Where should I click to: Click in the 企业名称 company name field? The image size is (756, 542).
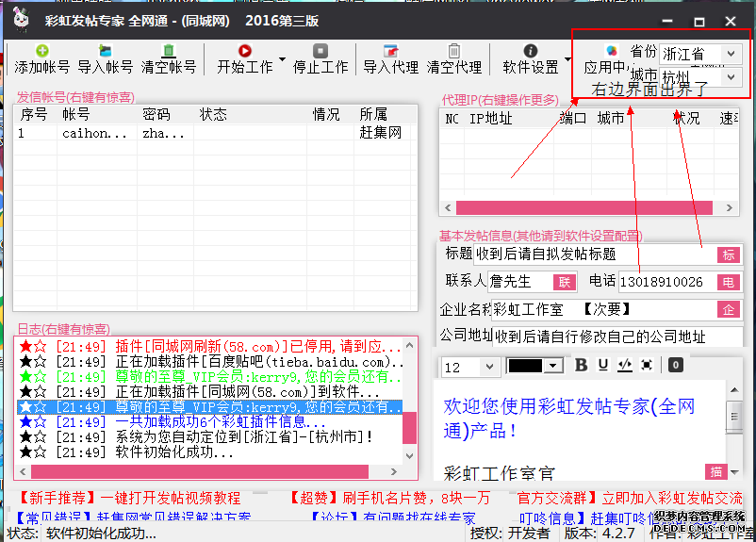point(604,309)
